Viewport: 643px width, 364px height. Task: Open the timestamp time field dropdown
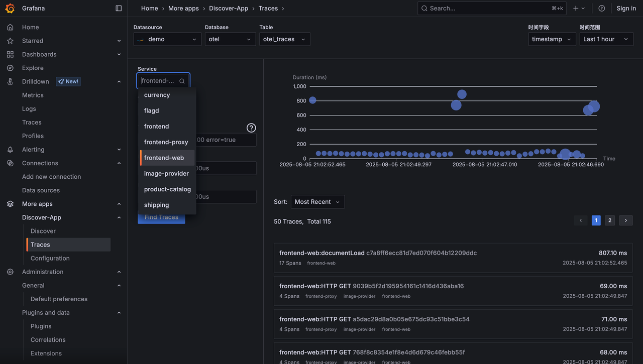click(552, 39)
